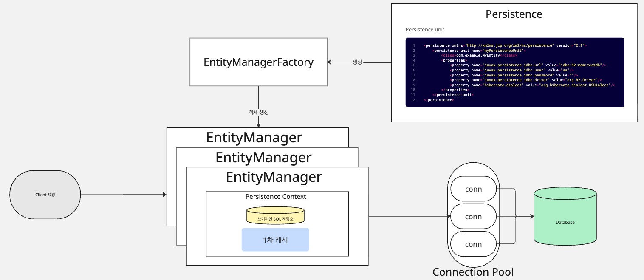Select the middle conn node

pos(473,217)
